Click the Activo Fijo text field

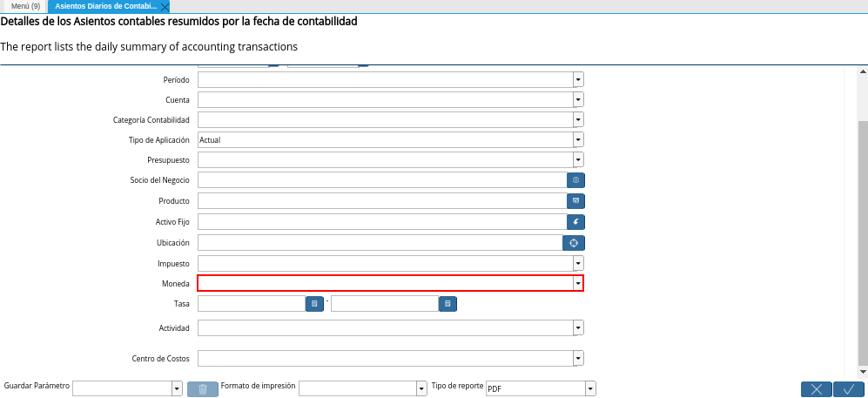382,222
